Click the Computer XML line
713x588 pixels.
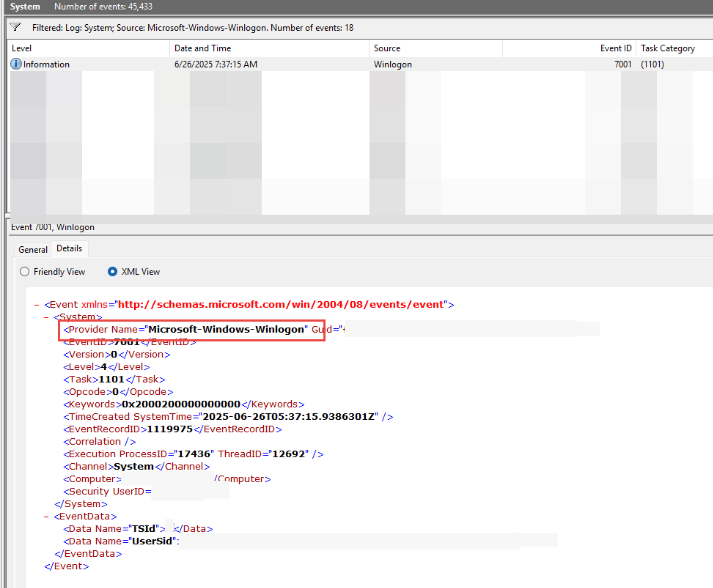(167, 479)
